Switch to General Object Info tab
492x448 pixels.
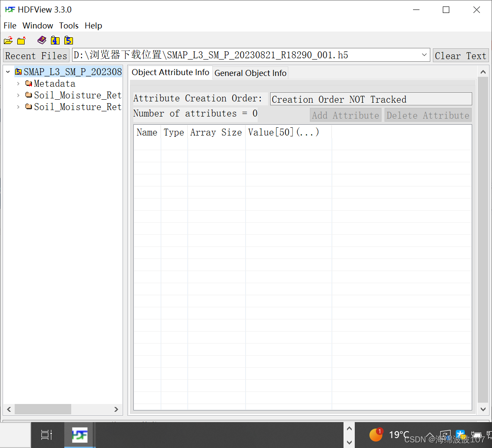pyautogui.click(x=250, y=73)
